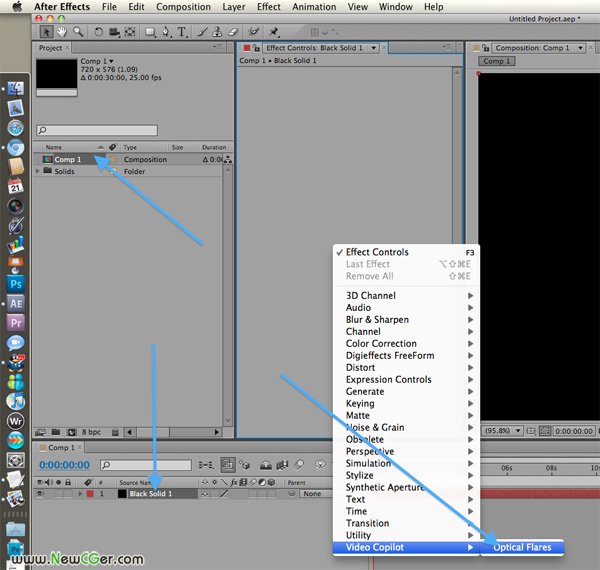
Task: Click the Comp 1 breadcrumb button in viewer
Action: pyautogui.click(x=497, y=61)
